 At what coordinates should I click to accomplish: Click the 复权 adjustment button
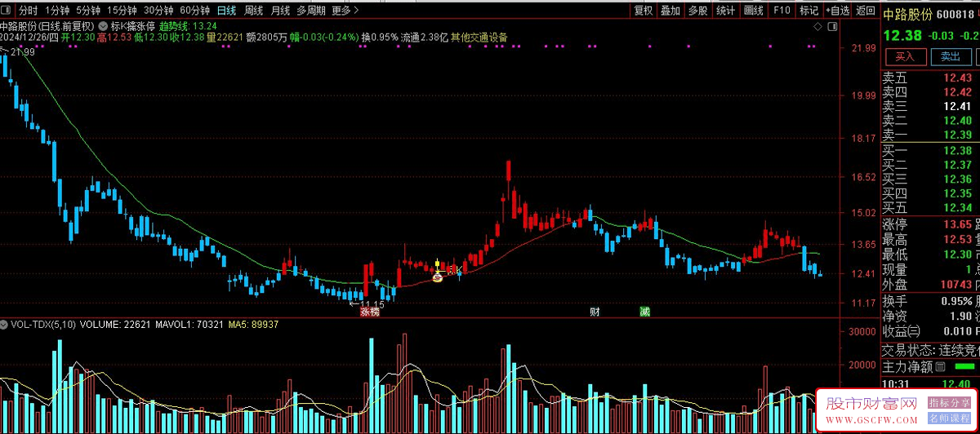[x=644, y=11]
